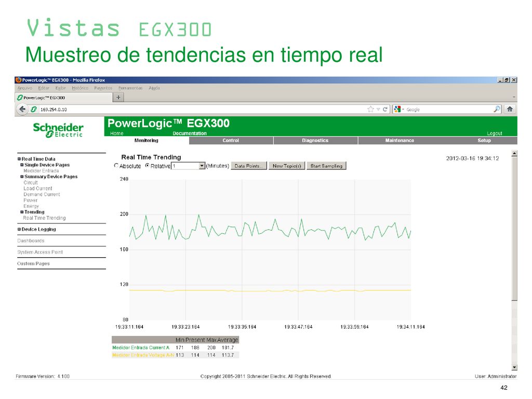Click the address bar showing 169.254.0.10
532x399 pixels.
[202, 109]
